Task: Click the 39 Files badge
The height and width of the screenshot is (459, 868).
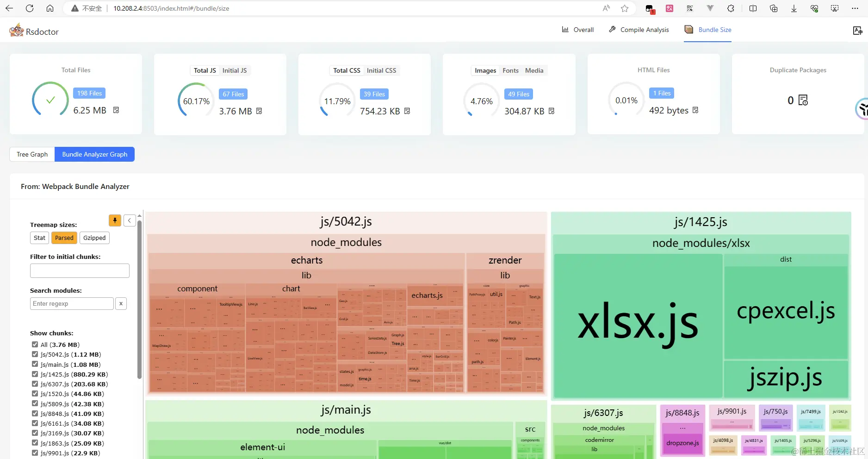Action: (374, 94)
